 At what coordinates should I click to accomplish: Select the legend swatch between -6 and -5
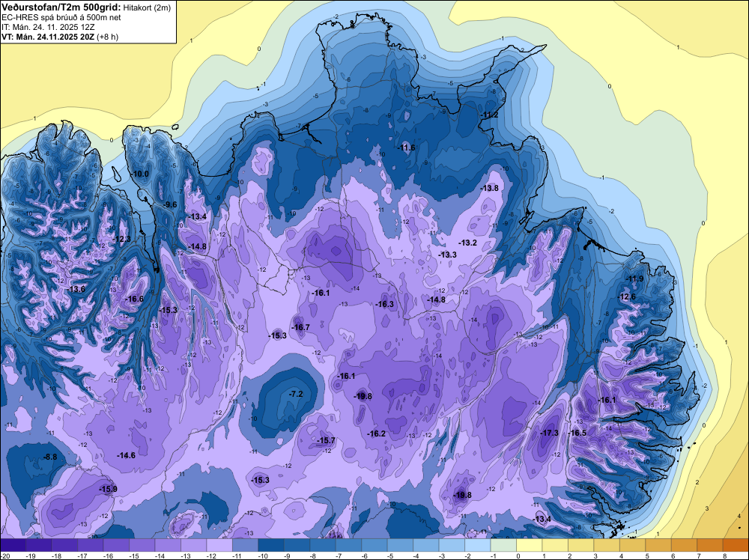tap(374, 545)
